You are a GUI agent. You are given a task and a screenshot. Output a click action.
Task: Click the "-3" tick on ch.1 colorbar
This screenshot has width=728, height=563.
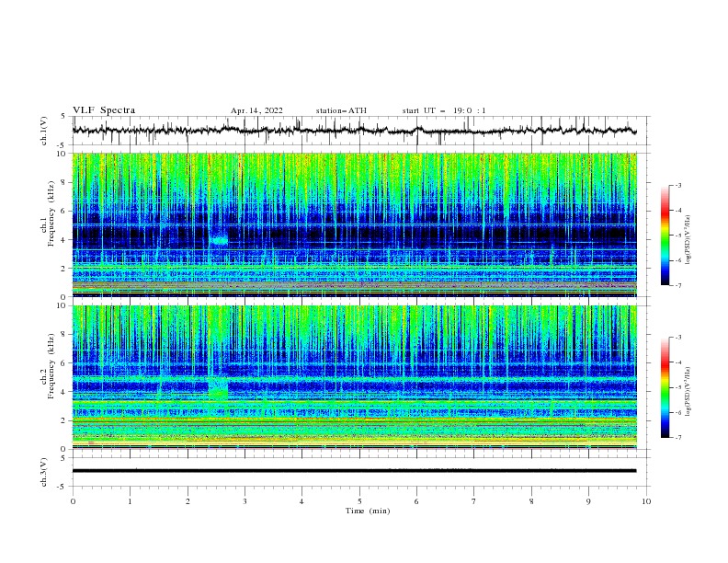pos(677,186)
